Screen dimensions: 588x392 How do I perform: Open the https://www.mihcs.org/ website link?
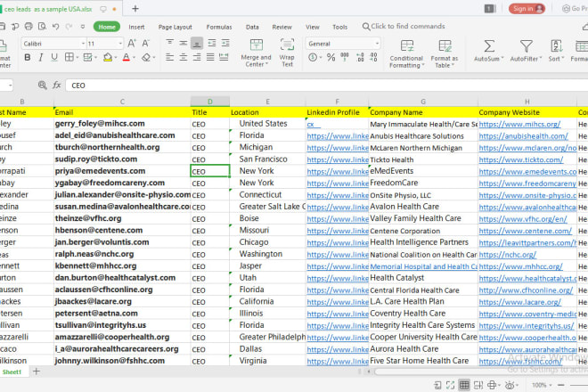519,124
